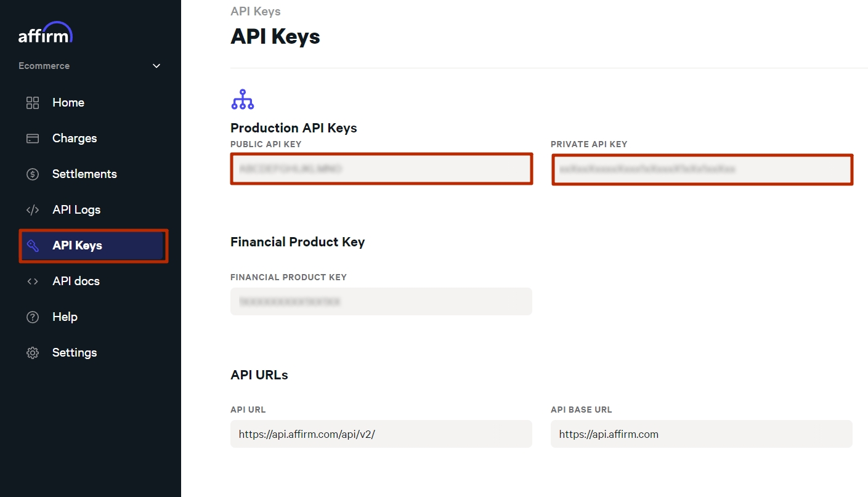Image resolution: width=868 pixels, height=497 pixels.
Task: Click the Charges card icon
Action: [x=33, y=139]
